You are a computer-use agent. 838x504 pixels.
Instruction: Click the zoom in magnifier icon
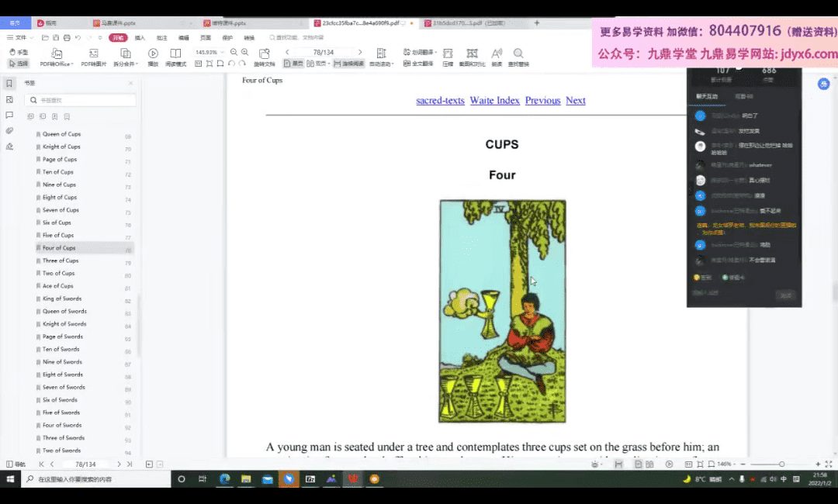[x=244, y=52]
